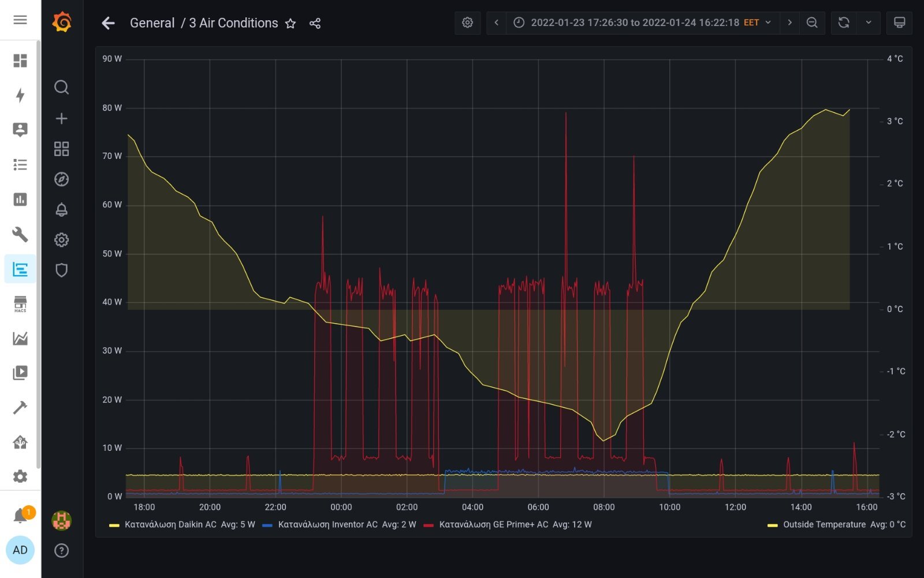
Task: Click the 3 Air Conditions dashboard title
Action: tap(233, 23)
